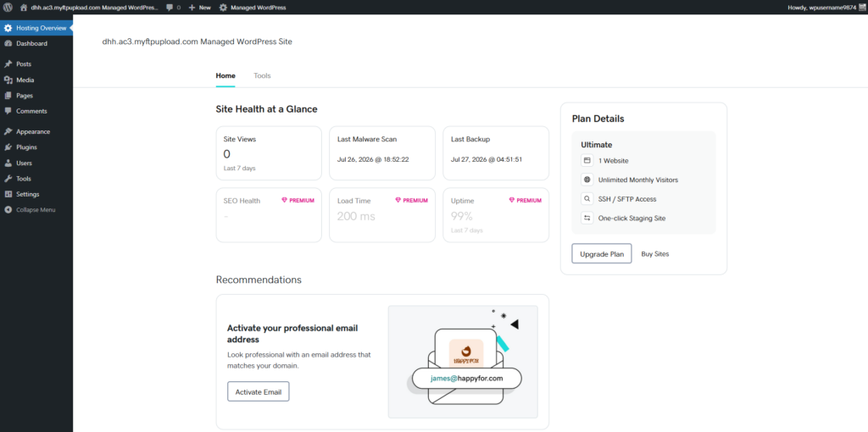The height and width of the screenshot is (432, 868).
Task: Click the Jul 26, 2026 @ 18:52:22 timestamp
Action: coord(373,159)
